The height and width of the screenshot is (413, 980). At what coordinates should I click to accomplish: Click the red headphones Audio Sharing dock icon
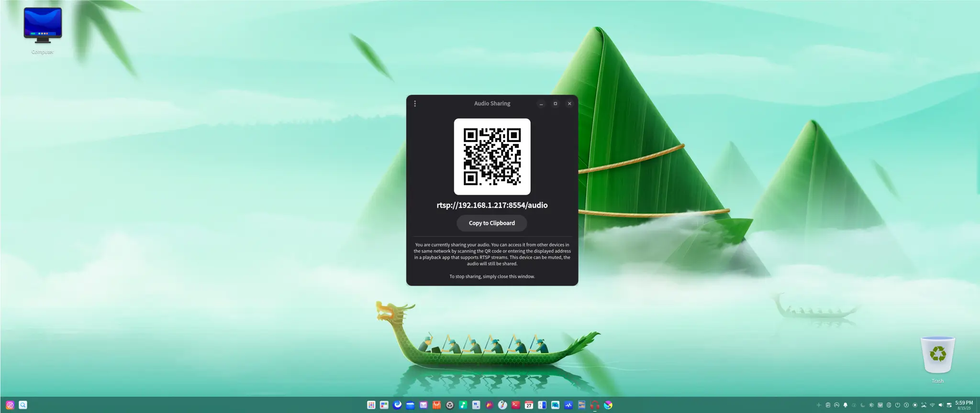[x=595, y=405]
